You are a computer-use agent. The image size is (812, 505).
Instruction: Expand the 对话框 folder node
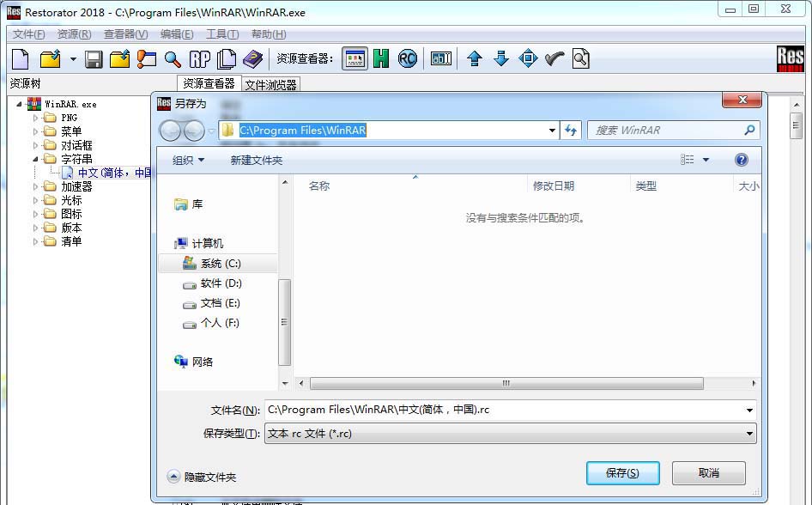point(35,145)
